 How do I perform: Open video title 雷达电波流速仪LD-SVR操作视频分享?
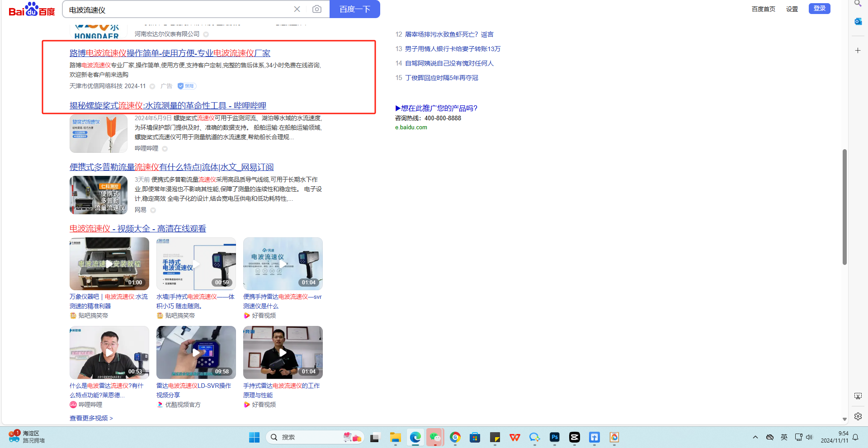coord(194,391)
